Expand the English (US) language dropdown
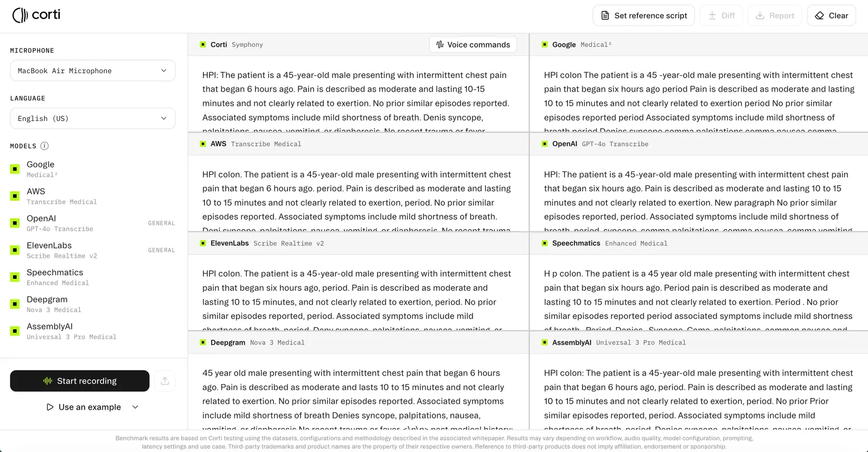The width and height of the screenshot is (868, 452). point(93,118)
